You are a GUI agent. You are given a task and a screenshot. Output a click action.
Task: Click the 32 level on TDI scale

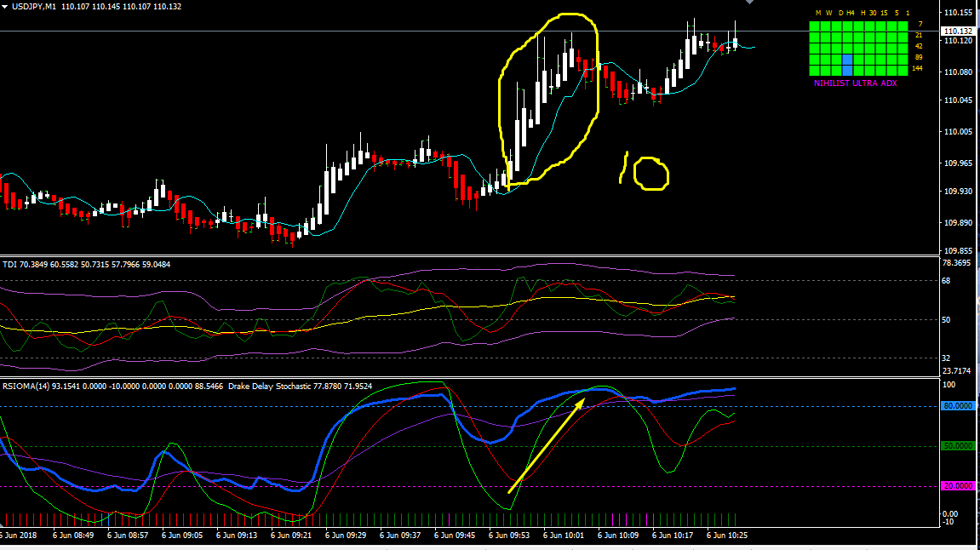(946, 358)
